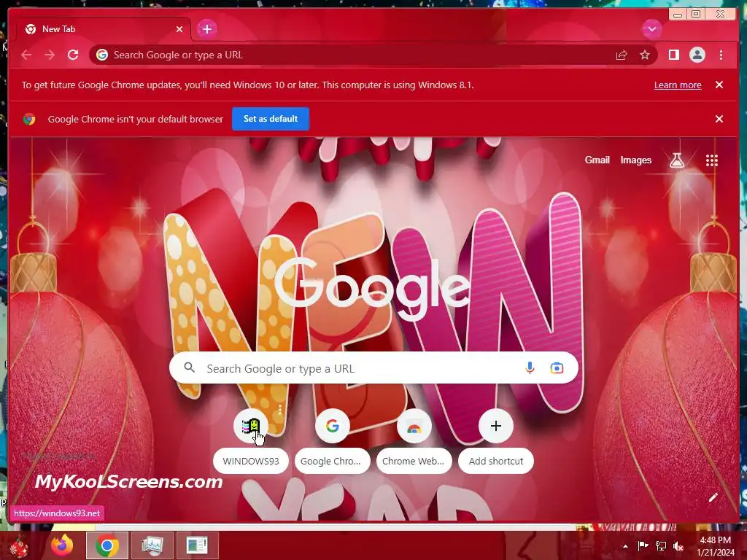Open the monitor app in taskbar

(x=152, y=545)
